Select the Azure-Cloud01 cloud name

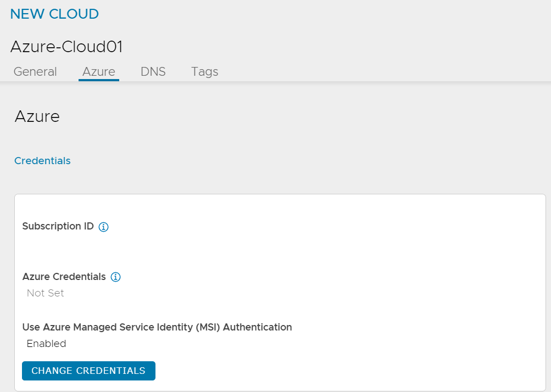66,47
